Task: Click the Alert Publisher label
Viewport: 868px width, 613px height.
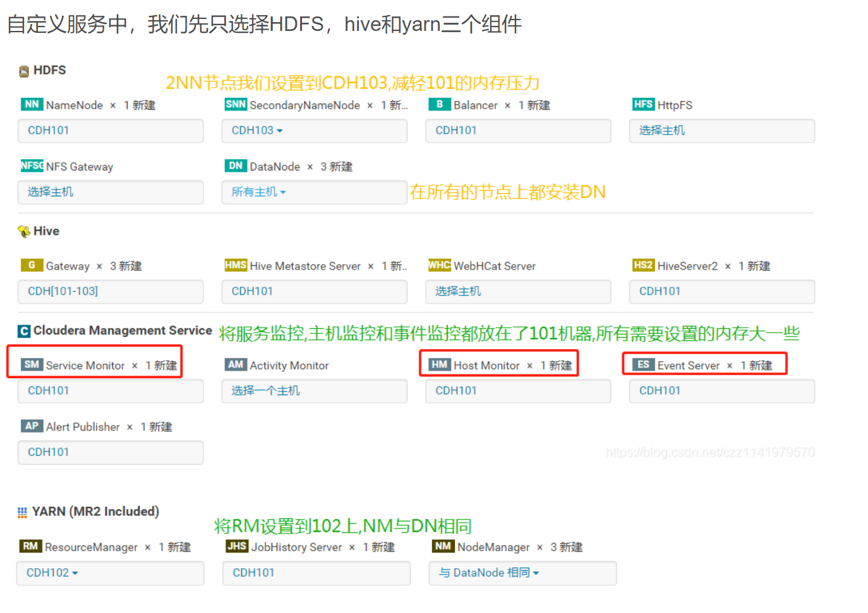Action: click(83, 427)
